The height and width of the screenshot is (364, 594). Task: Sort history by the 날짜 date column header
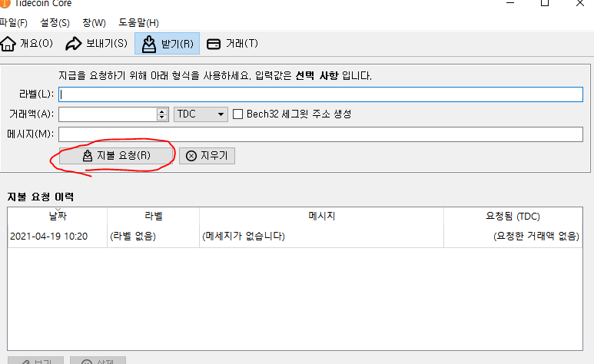click(58, 217)
